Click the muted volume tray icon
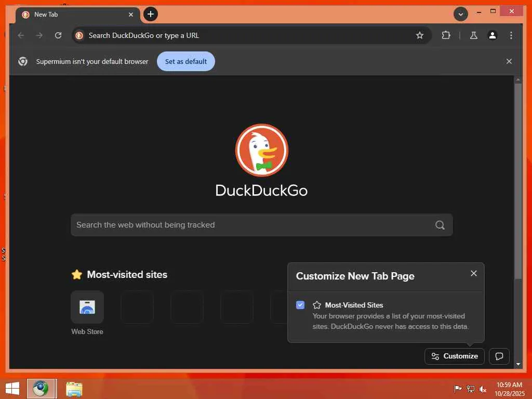Screen dimensions: 532x399 click(x=483, y=389)
